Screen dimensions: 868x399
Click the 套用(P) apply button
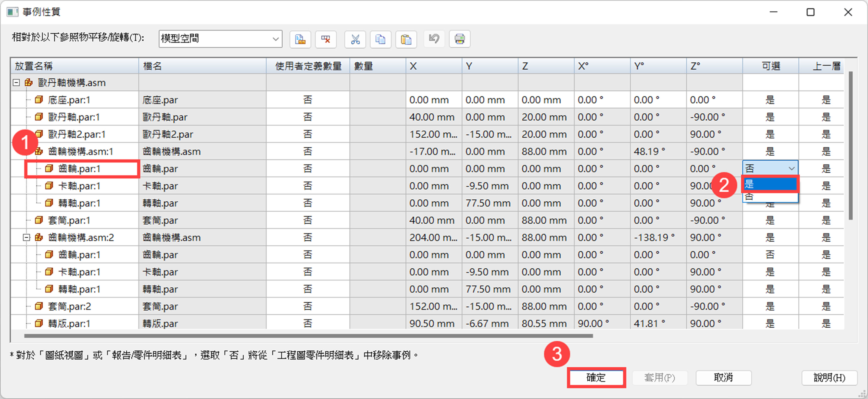(x=659, y=377)
